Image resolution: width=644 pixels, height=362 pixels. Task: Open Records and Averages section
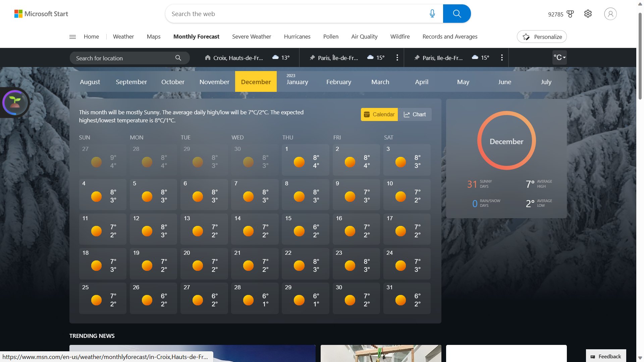(x=450, y=37)
